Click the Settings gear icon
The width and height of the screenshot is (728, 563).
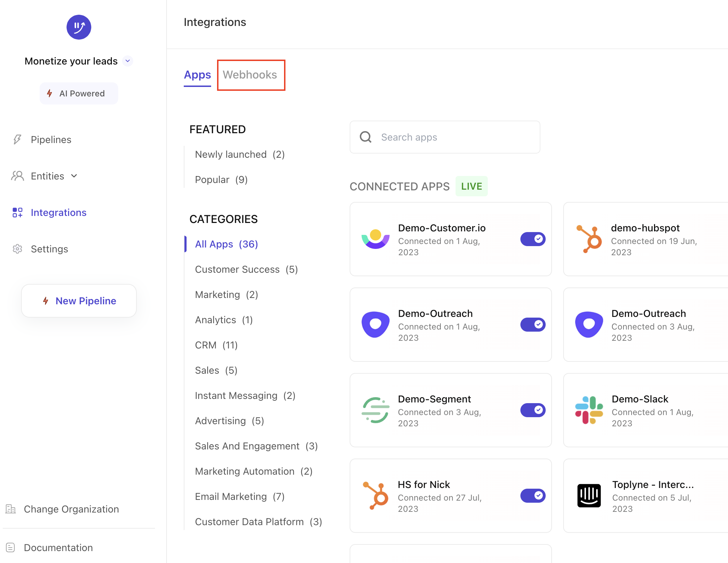[x=17, y=249]
